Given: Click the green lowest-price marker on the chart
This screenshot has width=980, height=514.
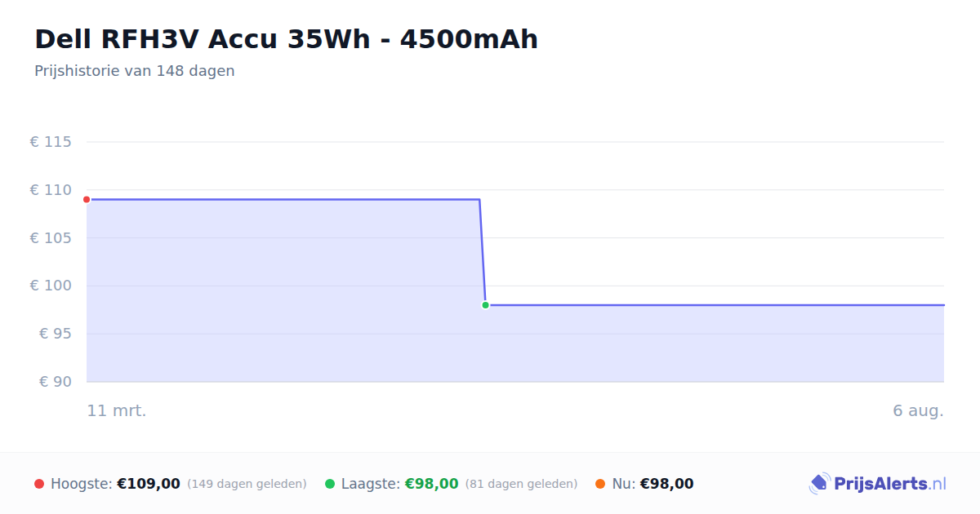Looking at the screenshot, I should pyautogui.click(x=485, y=305).
